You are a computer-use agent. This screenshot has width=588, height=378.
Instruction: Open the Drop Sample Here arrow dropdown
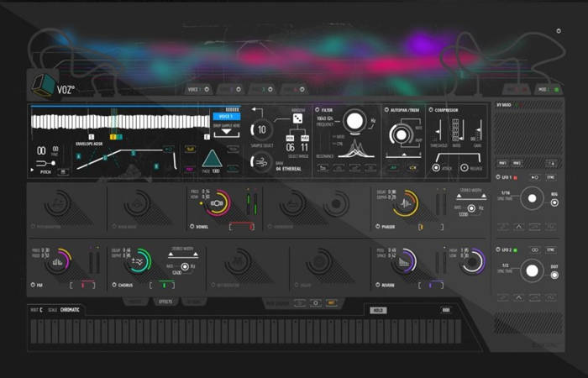(x=223, y=132)
